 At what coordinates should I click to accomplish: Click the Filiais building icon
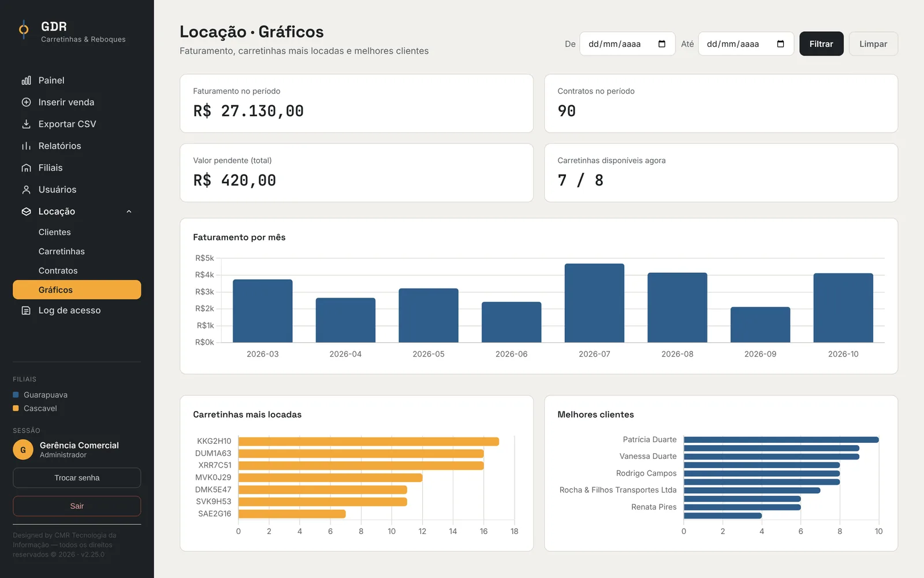[x=26, y=168]
